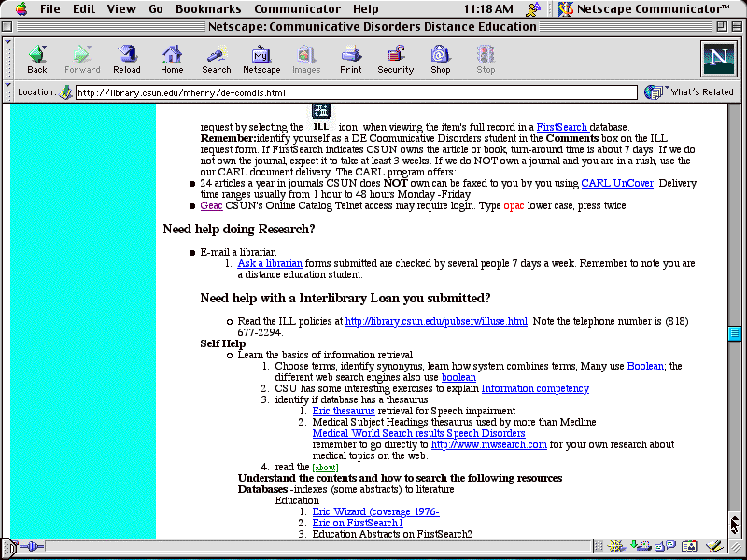747x560 pixels.
Task: Open the Search toolbar icon
Action: click(217, 60)
